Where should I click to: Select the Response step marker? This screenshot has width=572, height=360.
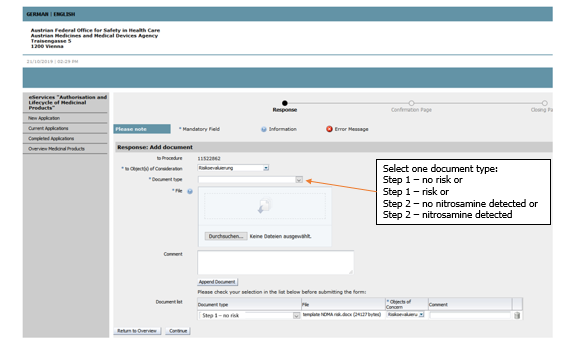tap(285, 103)
